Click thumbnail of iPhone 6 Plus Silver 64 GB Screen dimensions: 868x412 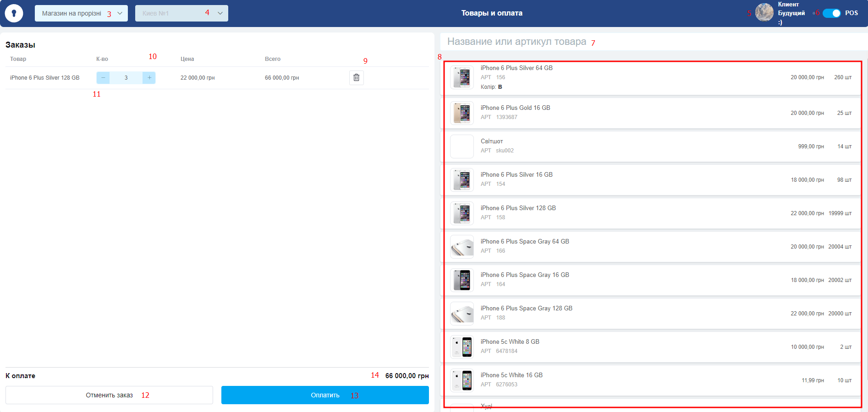[462, 77]
